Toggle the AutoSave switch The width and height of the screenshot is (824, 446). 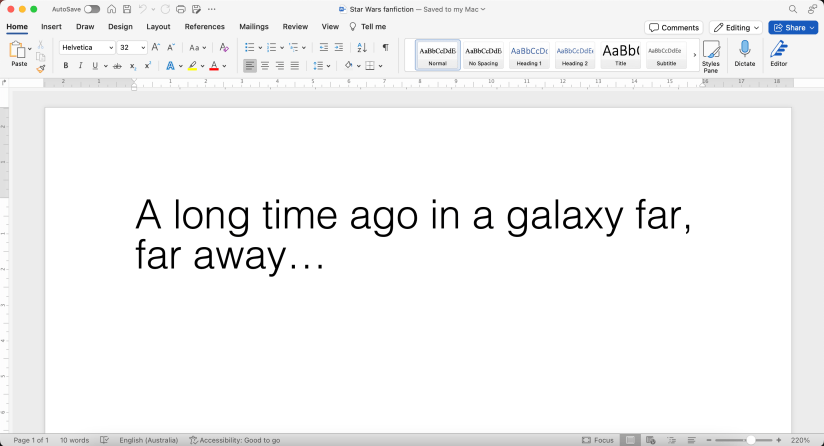(92, 9)
